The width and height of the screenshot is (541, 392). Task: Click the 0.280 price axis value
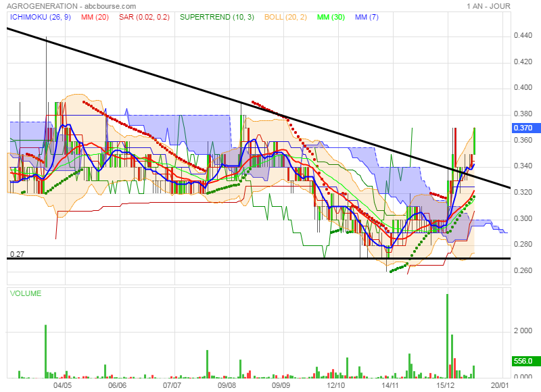[x=523, y=245]
